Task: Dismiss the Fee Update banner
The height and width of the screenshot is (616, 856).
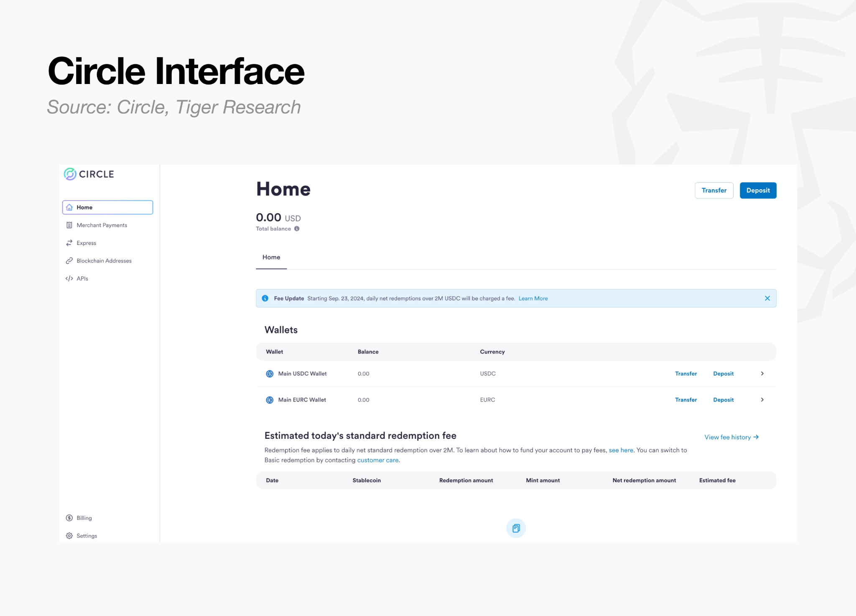Action: click(x=767, y=298)
